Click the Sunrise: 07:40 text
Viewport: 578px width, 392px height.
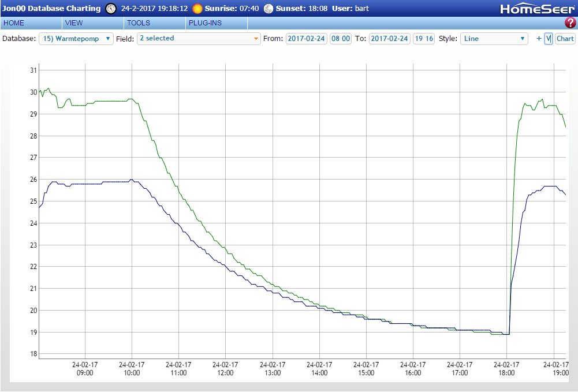tap(232, 9)
